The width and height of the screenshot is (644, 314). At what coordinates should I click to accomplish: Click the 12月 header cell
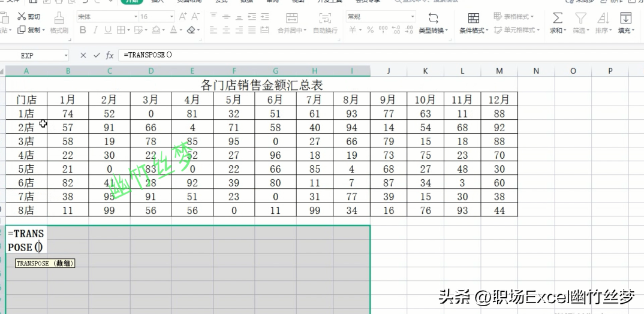(x=499, y=99)
